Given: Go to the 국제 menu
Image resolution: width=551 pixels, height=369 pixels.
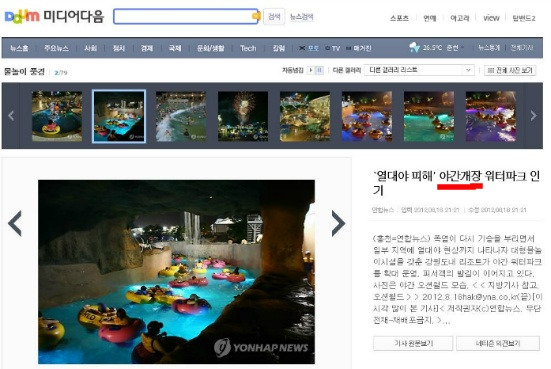Looking at the screenshot, I should click(175, 48).
